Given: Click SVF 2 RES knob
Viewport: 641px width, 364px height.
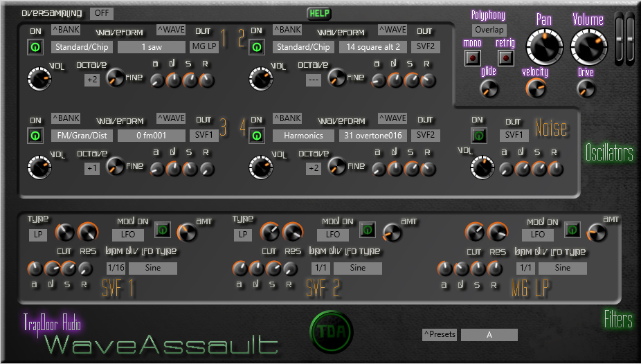Looking at the screenshot, I should [x=293, y=233].
